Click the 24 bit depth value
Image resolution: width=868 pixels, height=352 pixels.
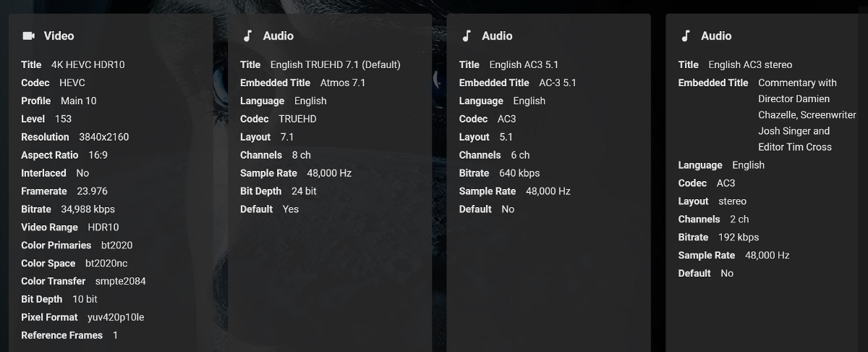304,191
